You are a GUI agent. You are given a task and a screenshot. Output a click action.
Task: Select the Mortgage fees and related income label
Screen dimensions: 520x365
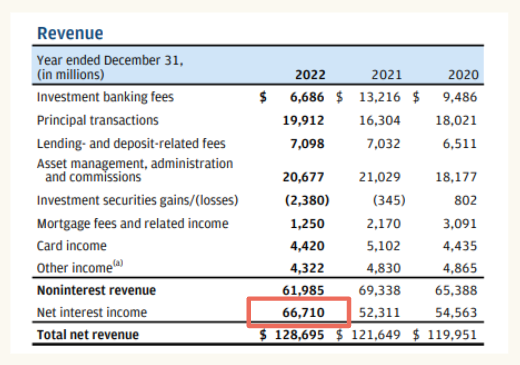(133, 223)
